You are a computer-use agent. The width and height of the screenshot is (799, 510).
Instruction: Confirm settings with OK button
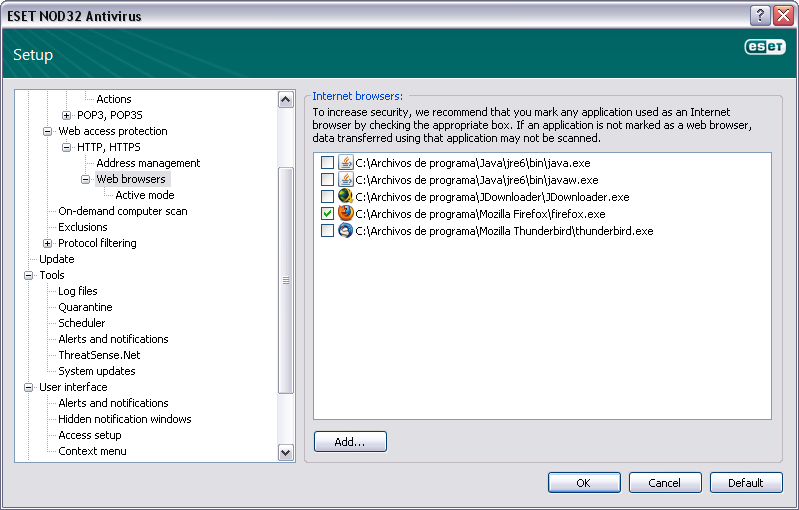pyautogui.click(x=584, y=482)
